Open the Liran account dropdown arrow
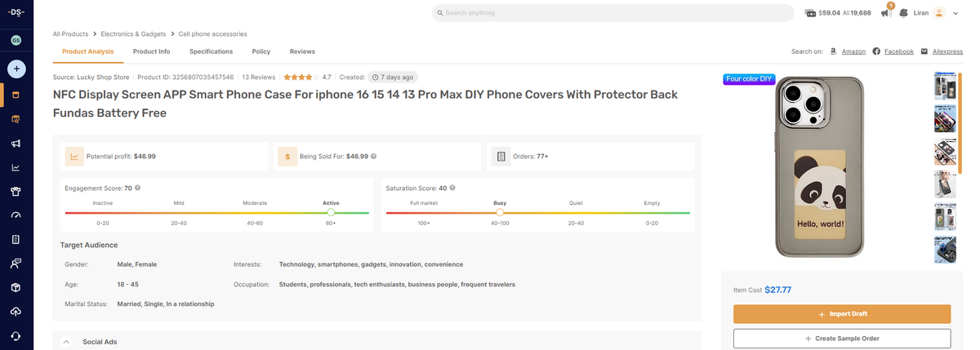Screen dimensions: 980x350 coord(955,13)
